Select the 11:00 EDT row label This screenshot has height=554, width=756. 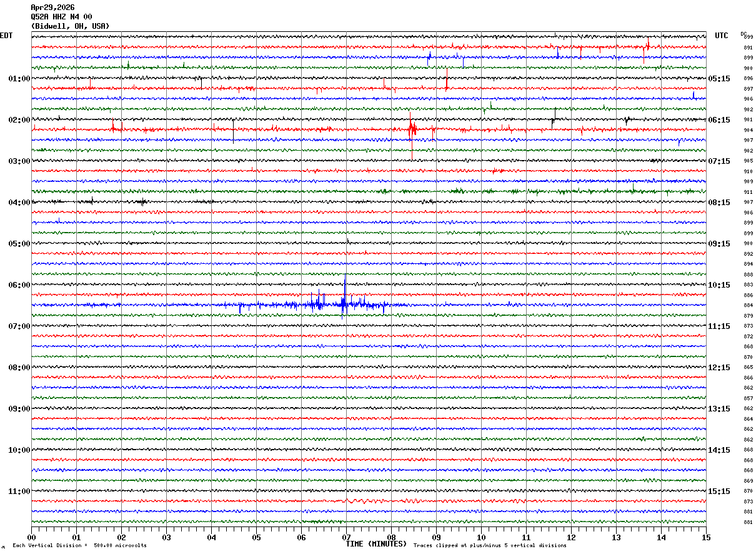click(x=19, y=491)
